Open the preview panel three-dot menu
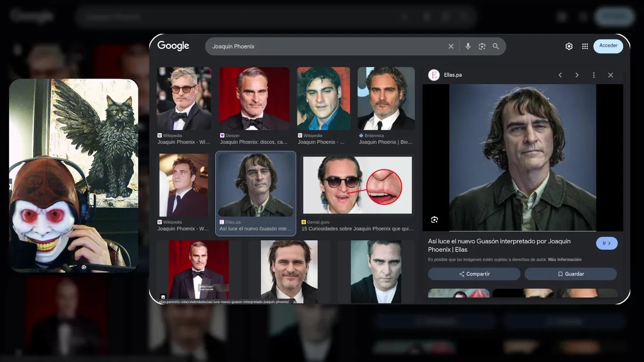This screenshot has height=362, width=644. 594,75
